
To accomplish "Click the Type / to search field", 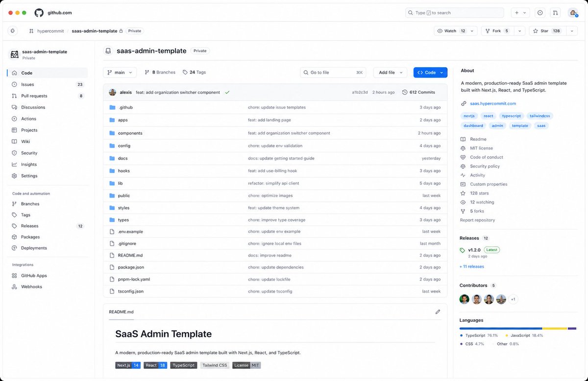I will click(x=454, y=13).
